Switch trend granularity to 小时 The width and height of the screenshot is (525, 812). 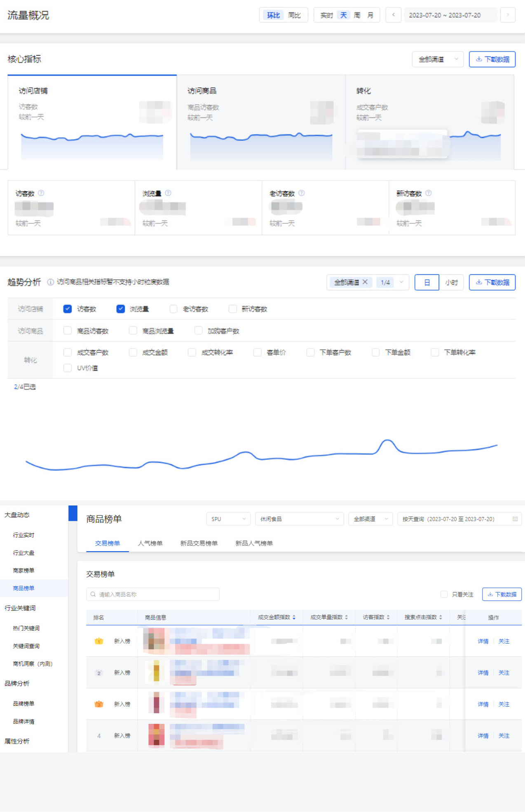click(x=451, y=282)
